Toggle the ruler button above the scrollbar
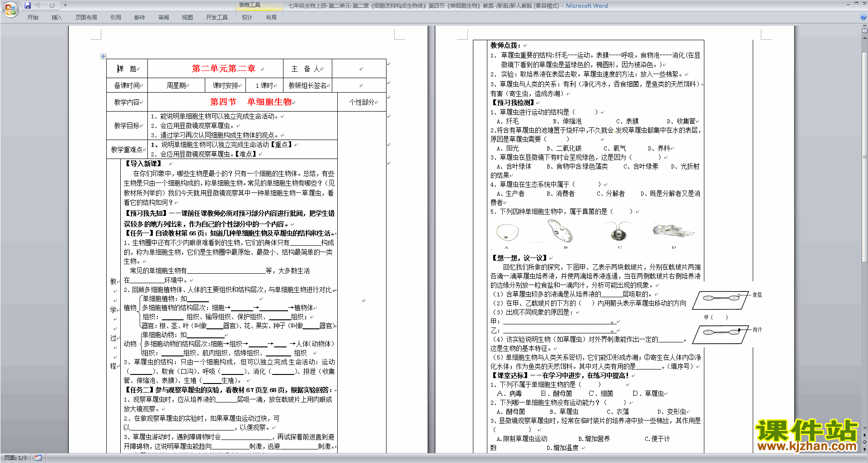Image resolution: width=868 pixels, height=463 pixels. pyautogui.click(x=864, y=31)
